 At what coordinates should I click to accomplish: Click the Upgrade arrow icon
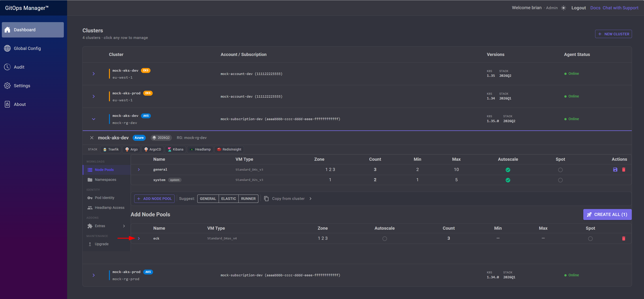[x=90, y=244]
